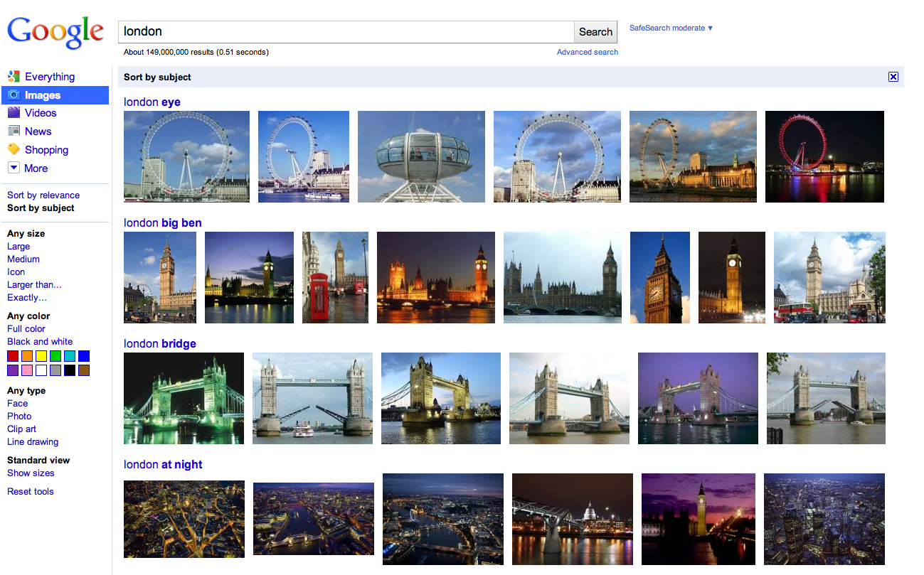Open Advanced search

click(x=588, y=52)
